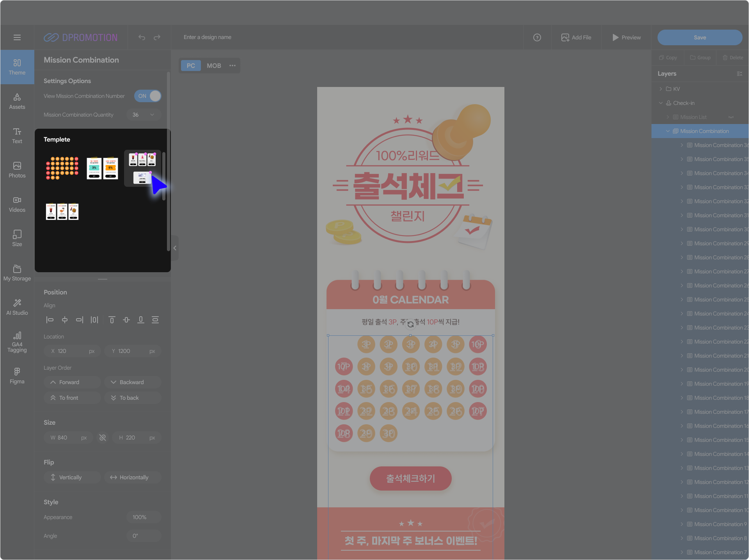The width and height of the screenshot is (749, 560).
Task: Collapse the Mission Combination layer
Action: click(x=668, y=131)
